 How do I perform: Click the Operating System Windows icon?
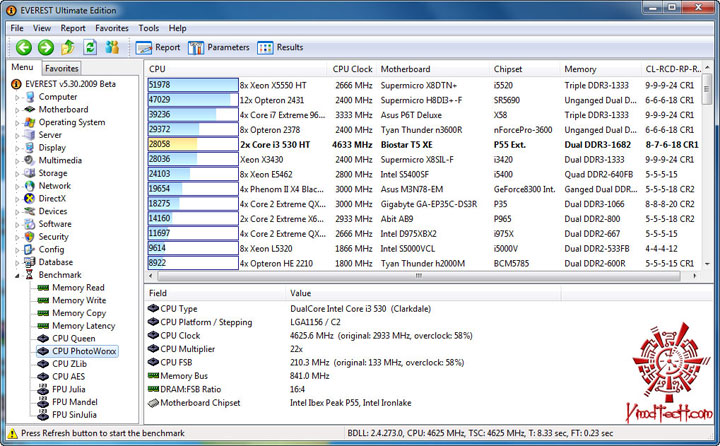[30, 122]
